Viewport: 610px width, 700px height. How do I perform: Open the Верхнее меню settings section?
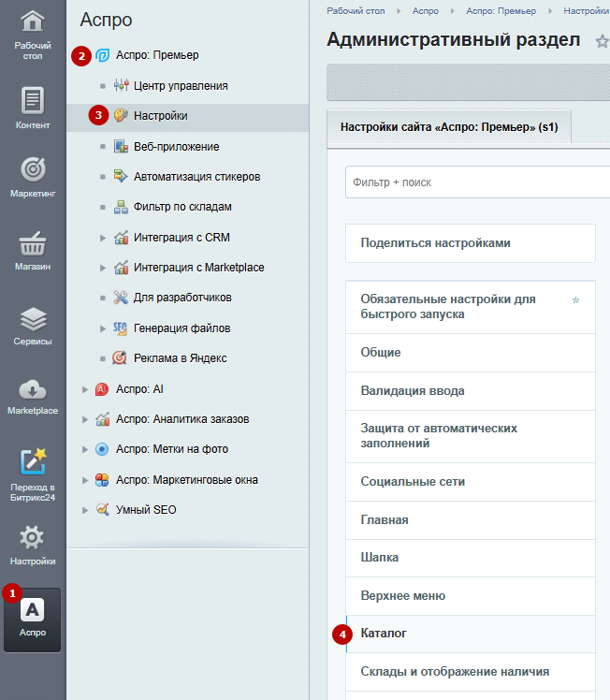471,596
